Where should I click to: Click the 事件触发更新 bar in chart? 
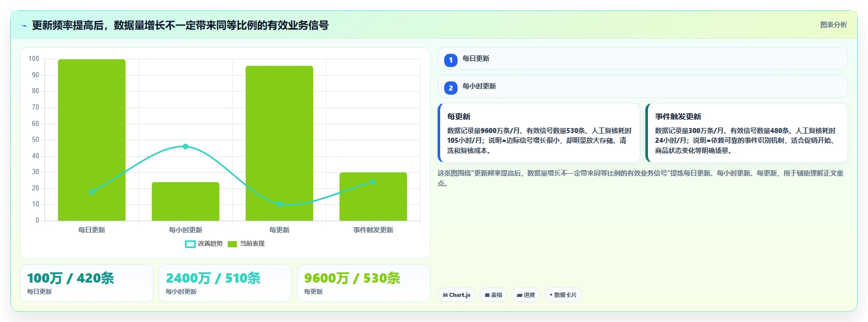pos(373,197)
